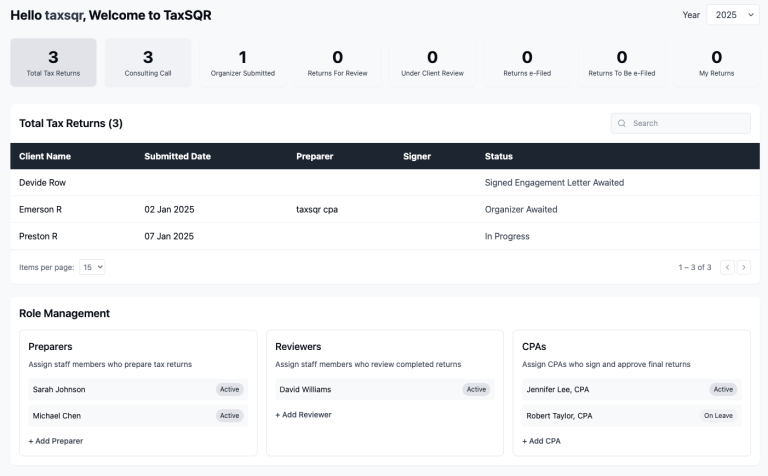Click Add CPA link
The image size is (768, 476).
545,440
